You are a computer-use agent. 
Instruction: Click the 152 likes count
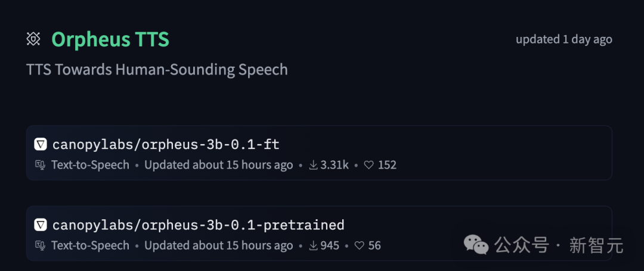click(x=387, y=165)
